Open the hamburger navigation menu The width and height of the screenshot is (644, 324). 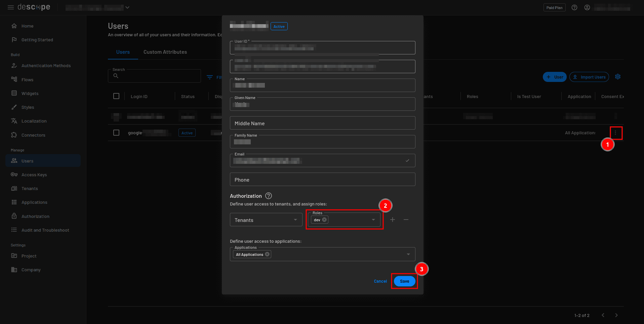tap(11, 7)
